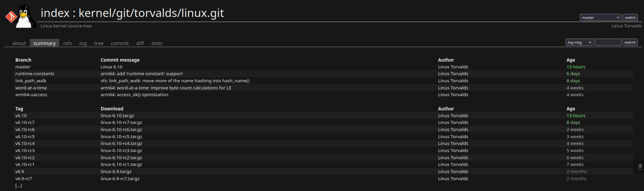Screen dimensions: 644x191
Task: Open the master branch dropdown
Action: pos(600,18)
